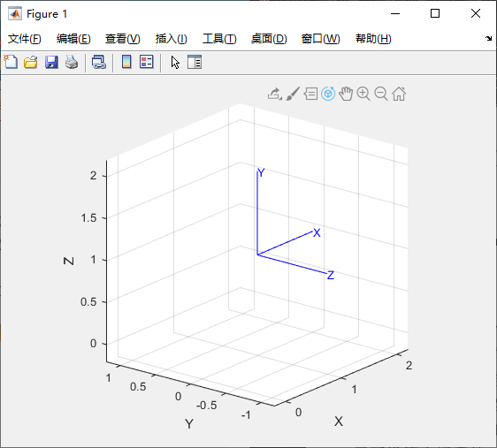
Task: Toggle the Rotate 3D tool
Action: coord(328,94)
